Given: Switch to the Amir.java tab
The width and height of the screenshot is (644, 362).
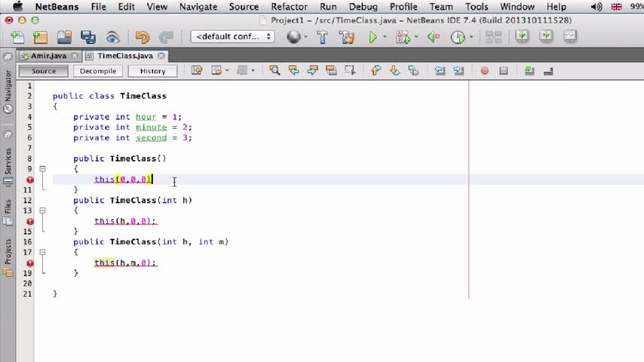Looking at the screenshot, I should click(x=48, y=56).
